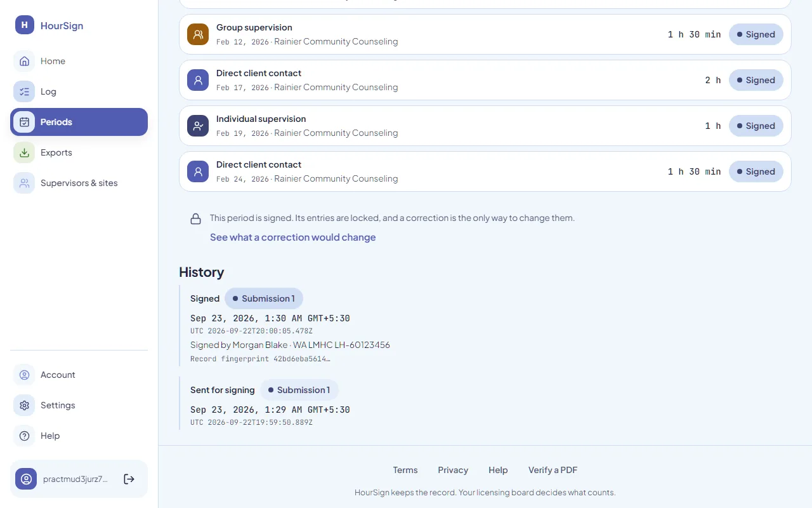This screenshot has width=812, height=508.
Task: Open the Settings gear icon
Action: click(24, 405)
